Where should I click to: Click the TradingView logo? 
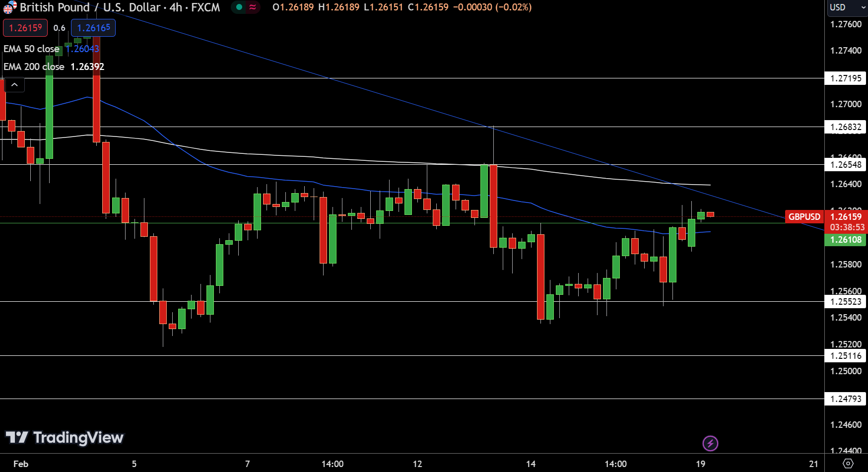(x=65, y=437)
